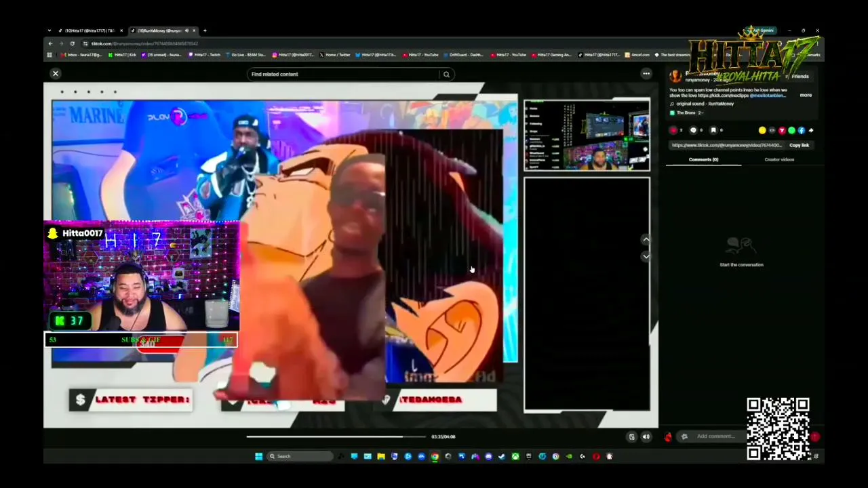Toggle the video mute speaker icon
The image size is (868, 488).
646,437
